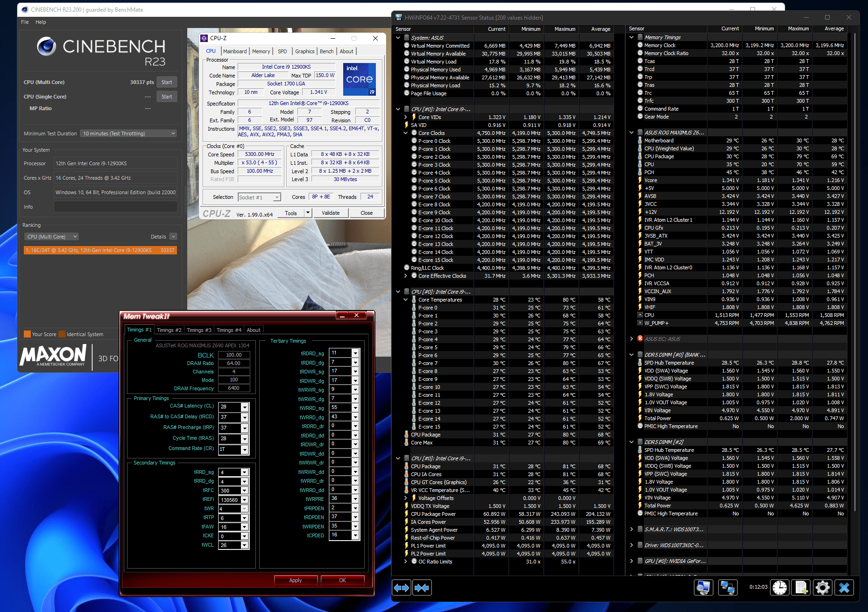Image resolution: width=868 pixels, height=612 pixels.
Task: Open CAS# Latency (CL) dropdown in MemTweakIt
Action: pos(244,407)
